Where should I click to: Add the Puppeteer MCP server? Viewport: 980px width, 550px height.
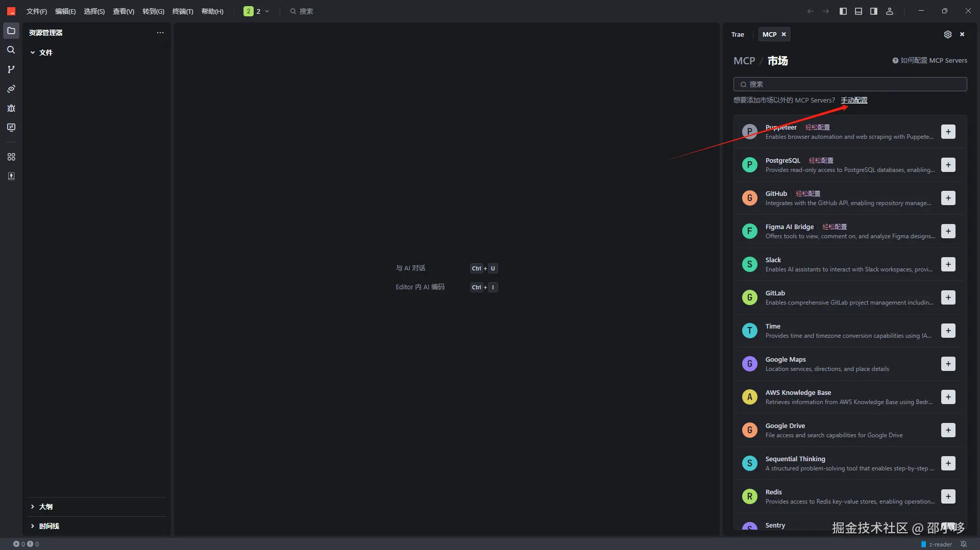pos(948,132)
